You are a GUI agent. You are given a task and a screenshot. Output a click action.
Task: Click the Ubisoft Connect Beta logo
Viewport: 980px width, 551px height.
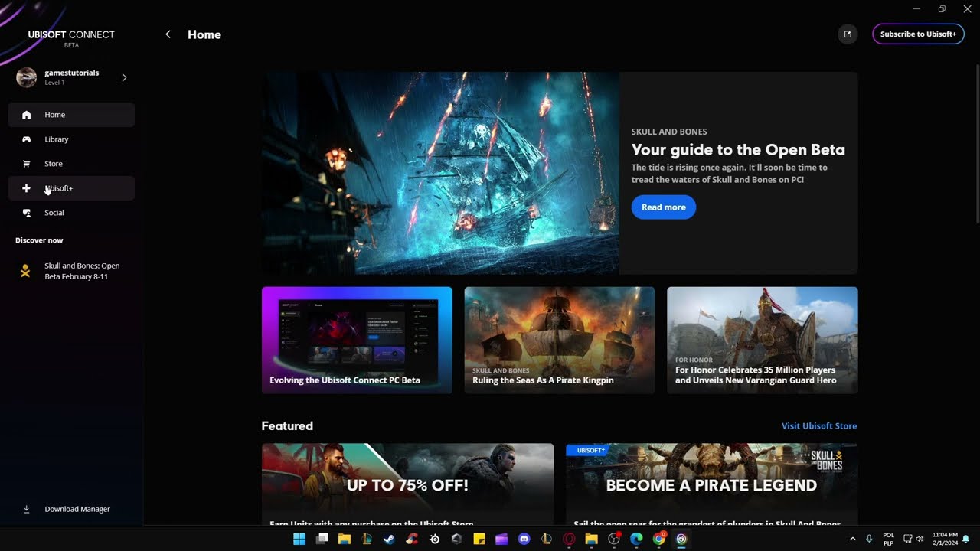[x=71, y=38]
